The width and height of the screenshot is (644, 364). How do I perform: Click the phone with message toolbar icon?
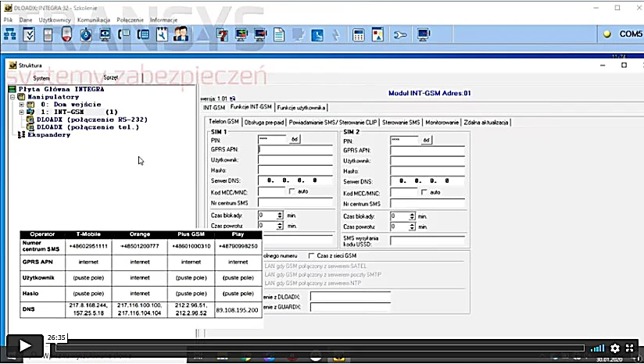(124, 34)
